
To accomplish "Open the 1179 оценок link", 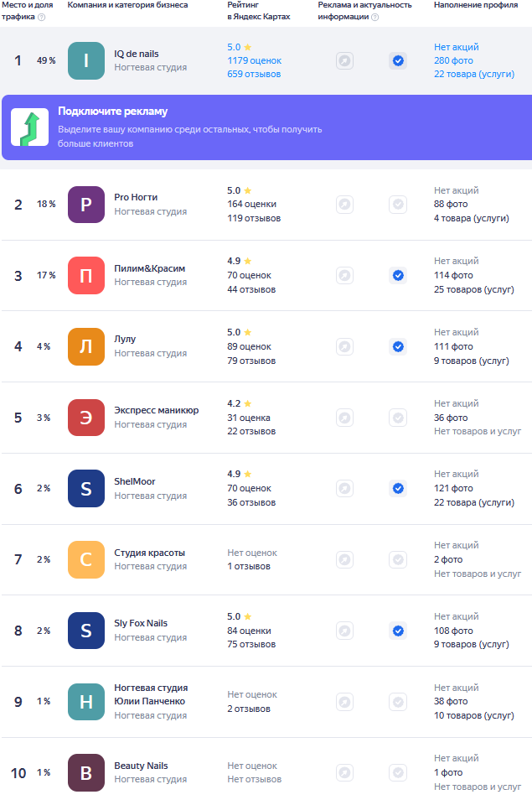I will pos(255,60).
